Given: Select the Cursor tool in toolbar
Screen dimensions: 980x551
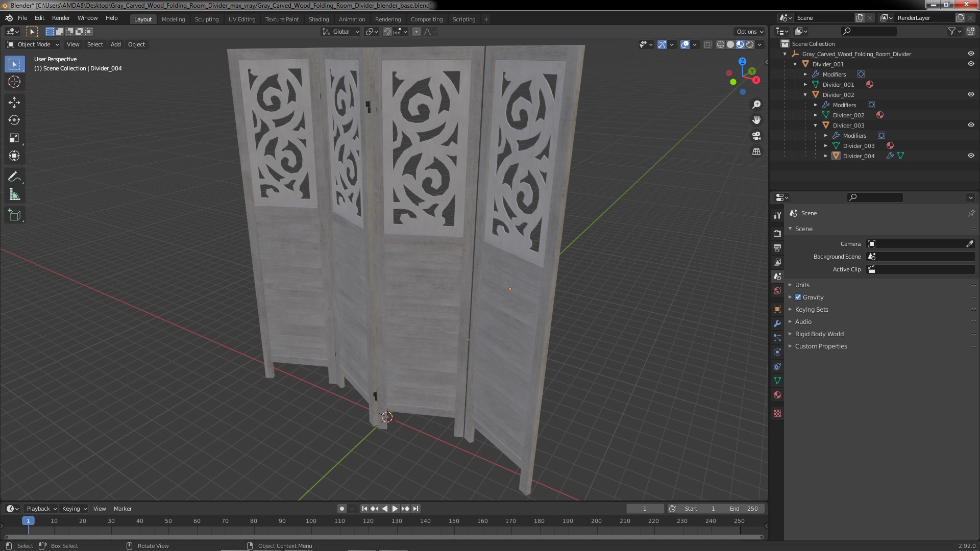Looking at the screenshot, I should [x=15, y=81].
